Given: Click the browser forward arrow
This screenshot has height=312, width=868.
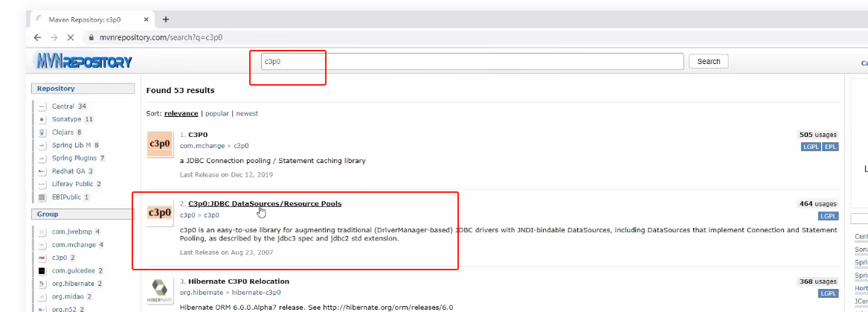Looking at the screenshot, I should [54, 38].
